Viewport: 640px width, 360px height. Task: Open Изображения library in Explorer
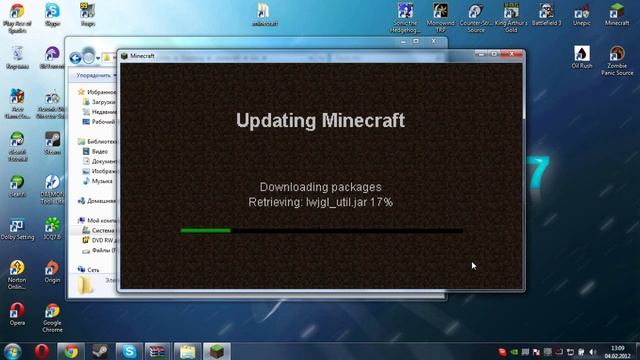pyautogui.click(x=99, y=171)
